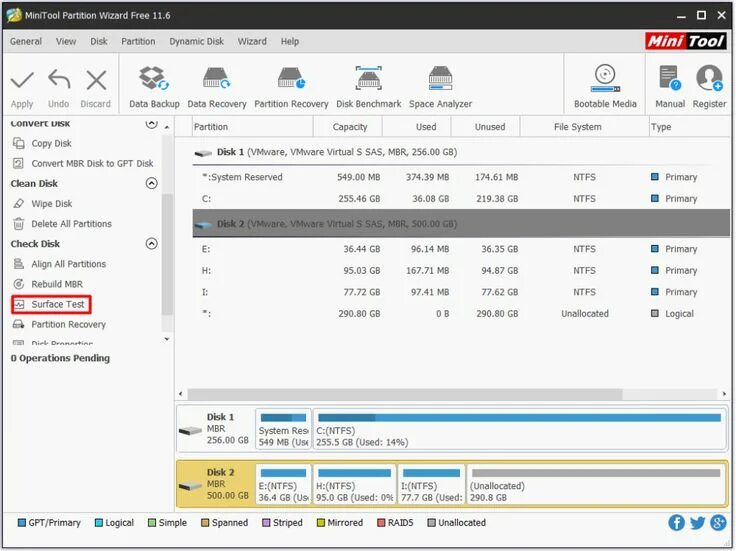This screenshot has width=736, height=551.
Task: Open the Space Analyzer tool
Action: [x=440, y=87]
